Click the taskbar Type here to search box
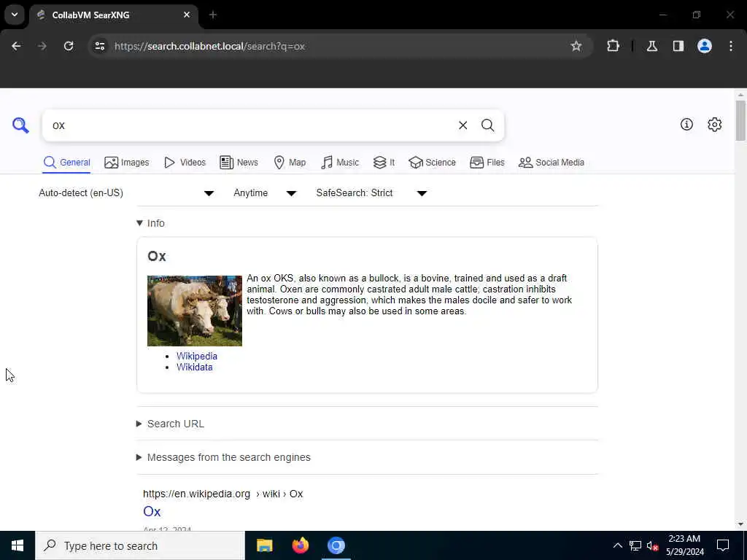 (140, 545)
